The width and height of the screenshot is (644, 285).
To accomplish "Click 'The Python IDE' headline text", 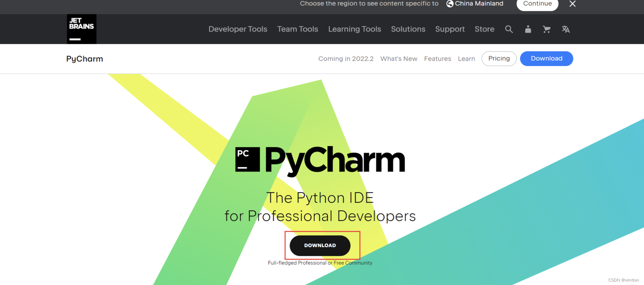I will coord(320,198).
